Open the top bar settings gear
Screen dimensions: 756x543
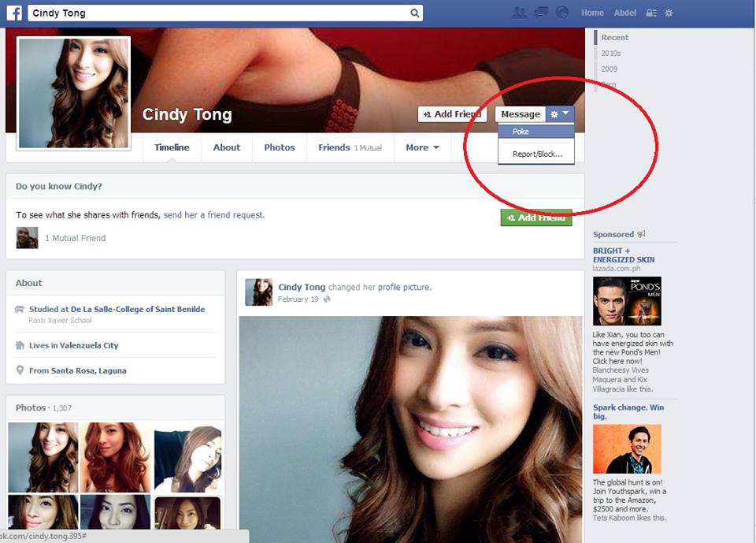coord(669,13)
